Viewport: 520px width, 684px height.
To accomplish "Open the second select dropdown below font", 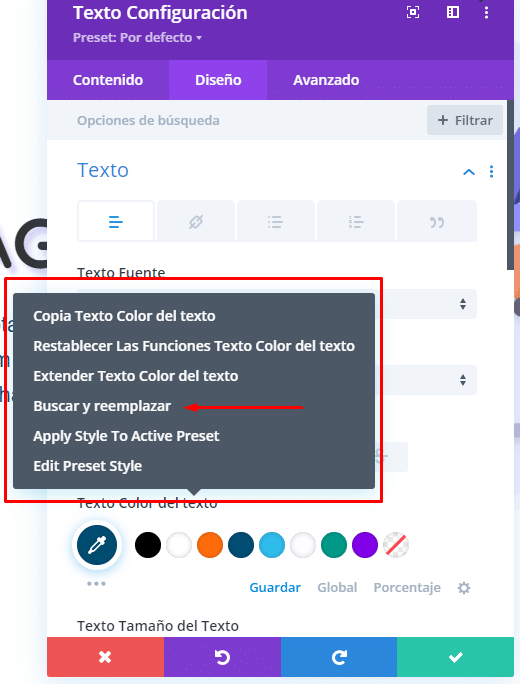I will tap(463, 380).
